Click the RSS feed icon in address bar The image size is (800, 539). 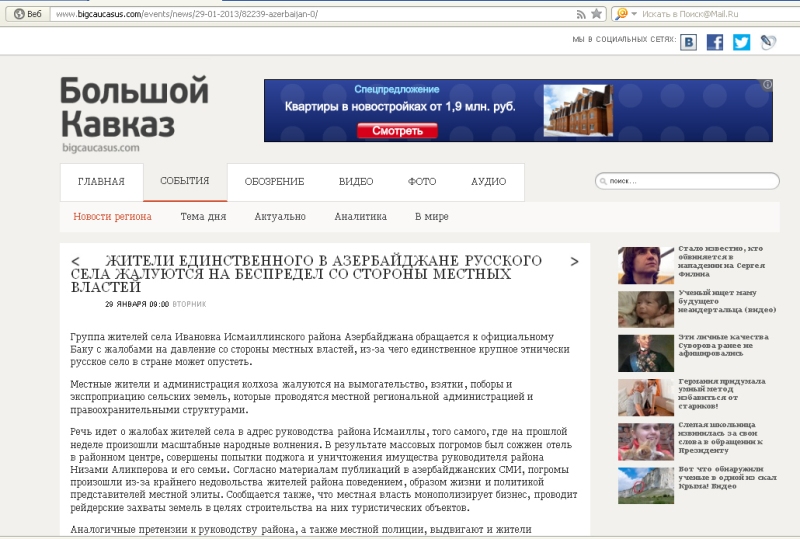tap(581, 14)
